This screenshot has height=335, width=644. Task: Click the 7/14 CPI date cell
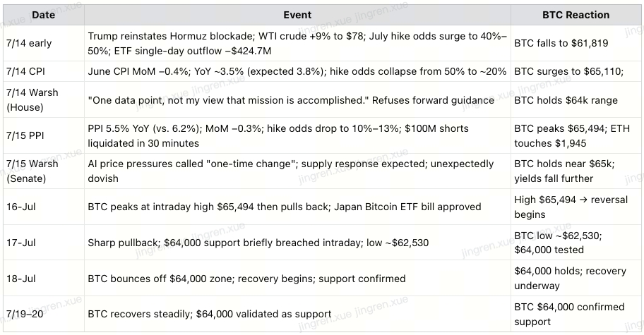click(44, 71)
